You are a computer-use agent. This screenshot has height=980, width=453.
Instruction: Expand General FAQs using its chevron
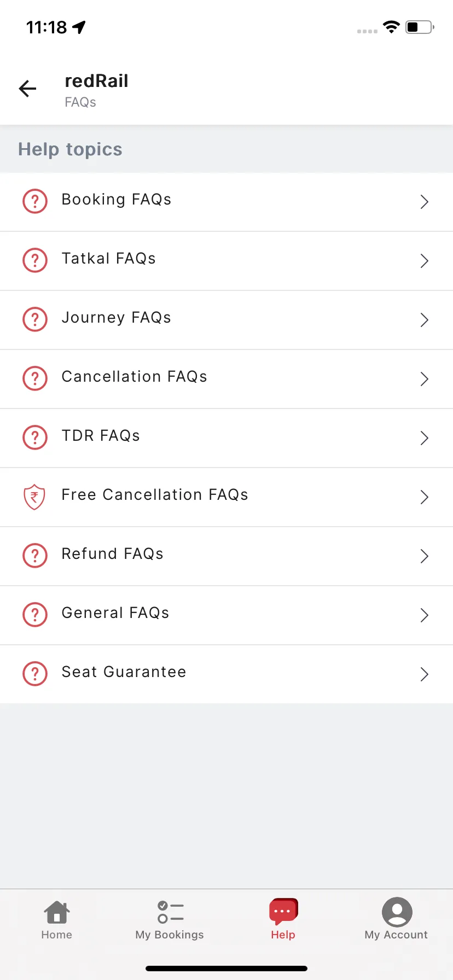click(x=424, y=615)
